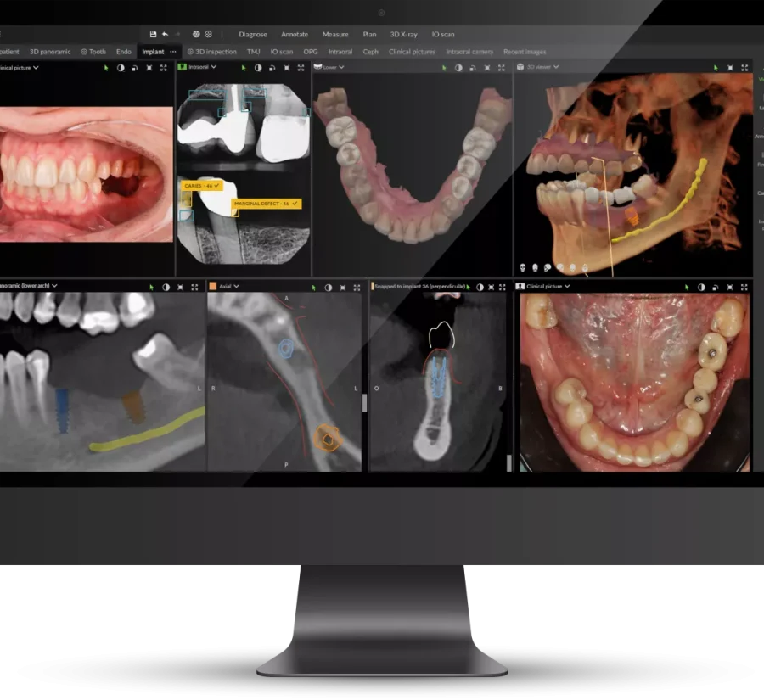Open the Axial view dropdown
The image size is (764, 700).
click(236, 287)
